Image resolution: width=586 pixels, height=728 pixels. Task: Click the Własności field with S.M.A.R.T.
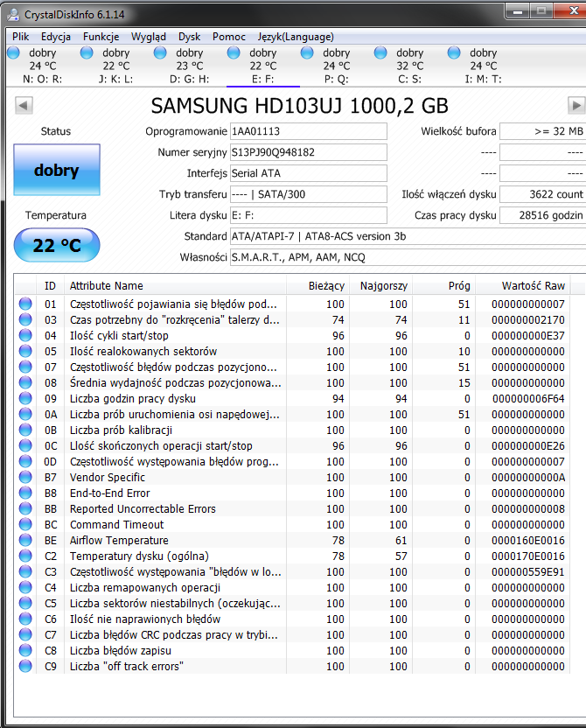408,257
